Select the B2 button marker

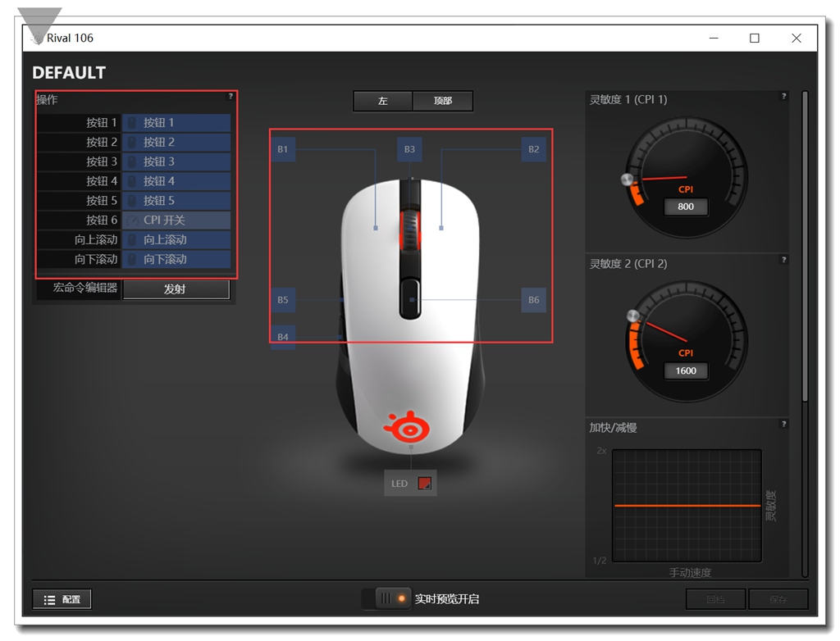pyautogui.click(x=534, y=149)
